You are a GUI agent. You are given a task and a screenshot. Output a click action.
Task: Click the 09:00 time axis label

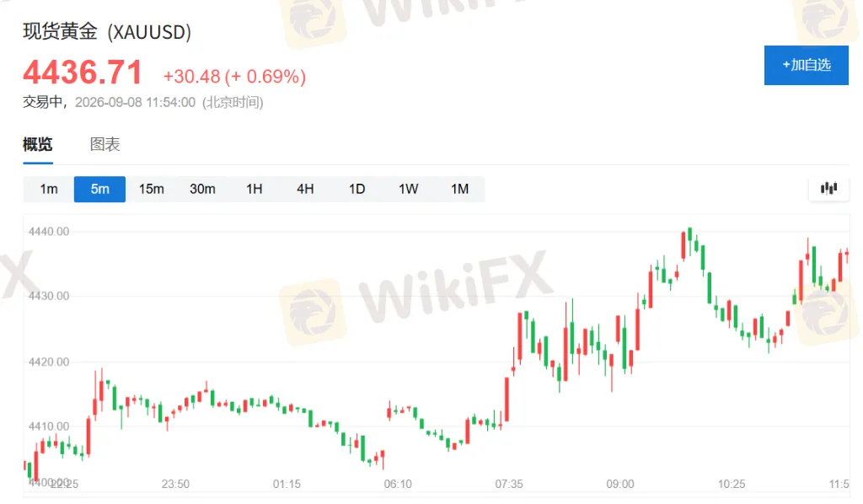[620, 484]
